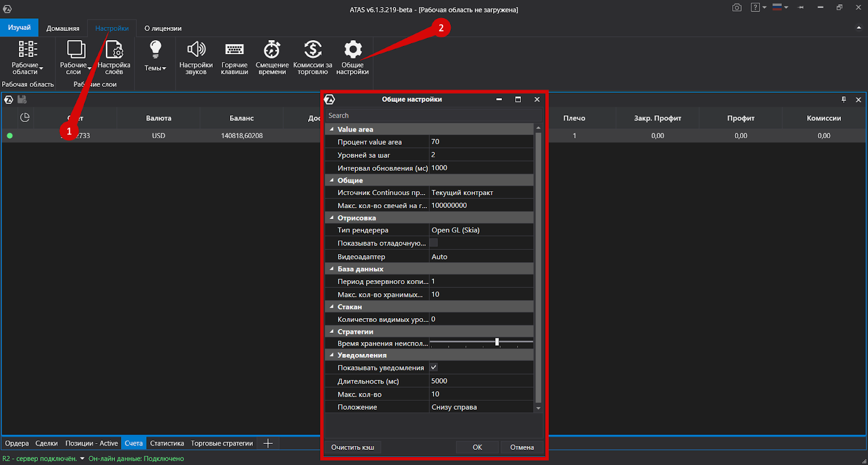
Task: Click the save disk icon in accounts panel
Action: tap(22, 99)
